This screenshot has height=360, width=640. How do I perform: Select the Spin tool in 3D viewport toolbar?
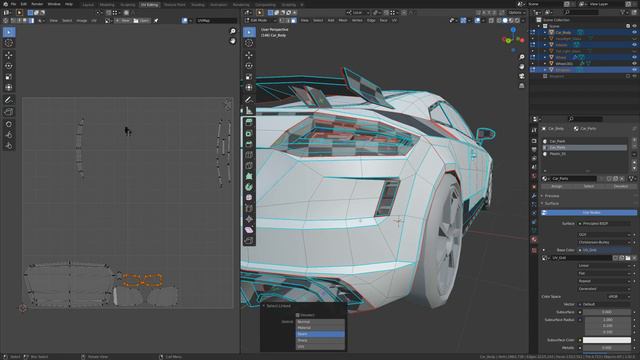pyautogui.click(x=249, y=187)
